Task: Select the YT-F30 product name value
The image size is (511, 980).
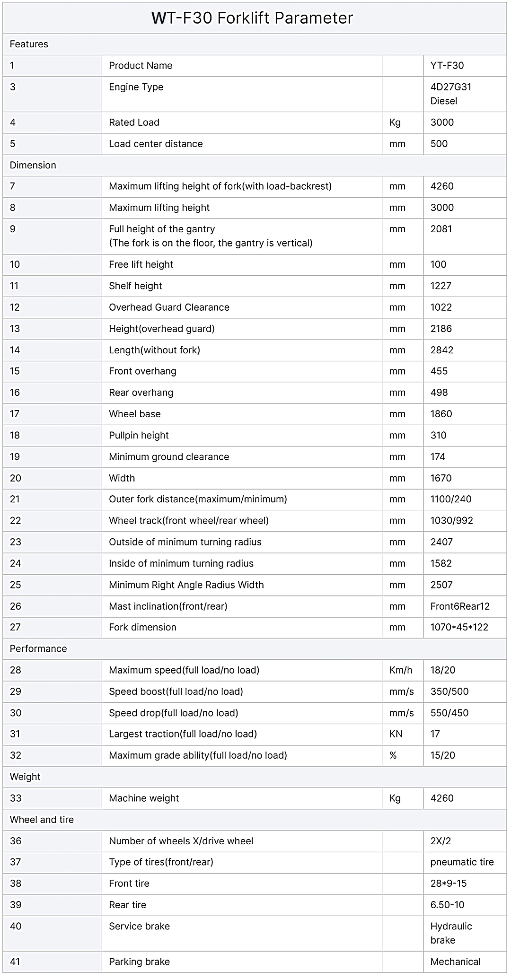Action: [447, 66]
